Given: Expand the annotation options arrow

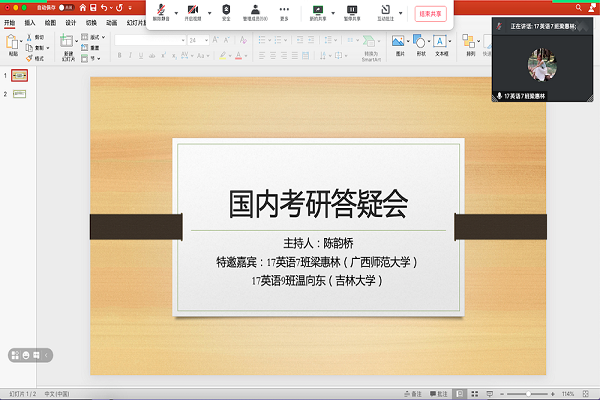Looking at the screenshot, I should [x=401, y=11].
